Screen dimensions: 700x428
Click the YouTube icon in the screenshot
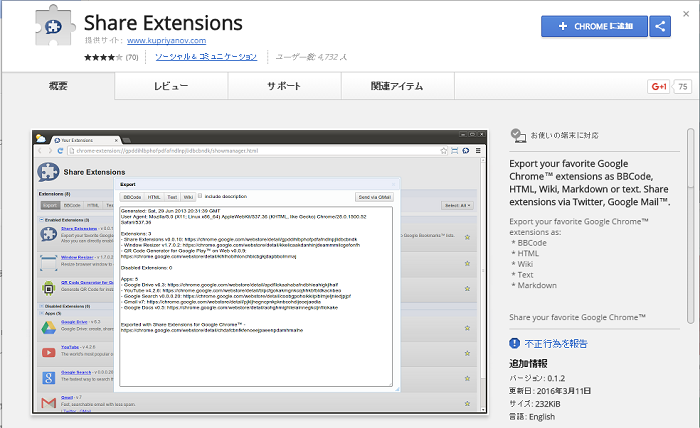click(x=49, y=353)
